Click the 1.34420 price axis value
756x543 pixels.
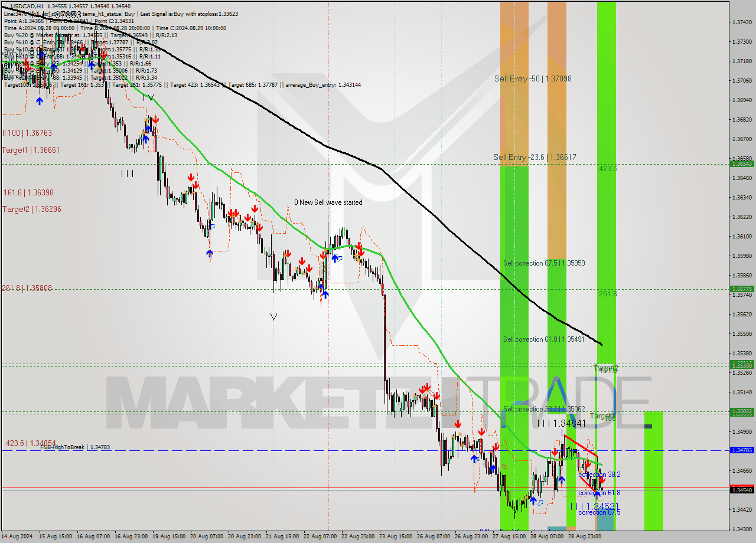pos(742,509)
